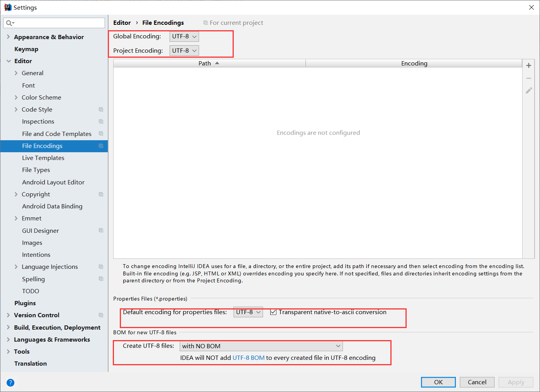540x392 pixels.
Task: Click the project-level icon beside Inspections
Action: coord(101,122)
